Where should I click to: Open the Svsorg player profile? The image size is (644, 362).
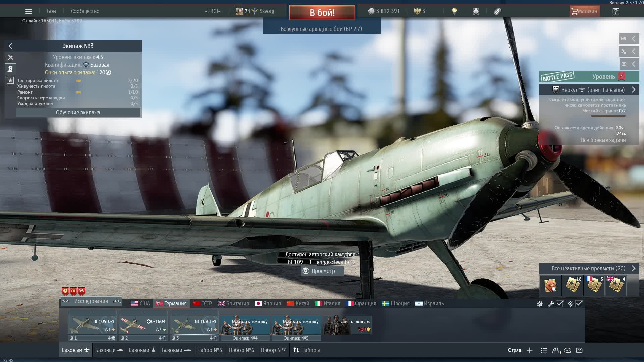click(255, 11)
